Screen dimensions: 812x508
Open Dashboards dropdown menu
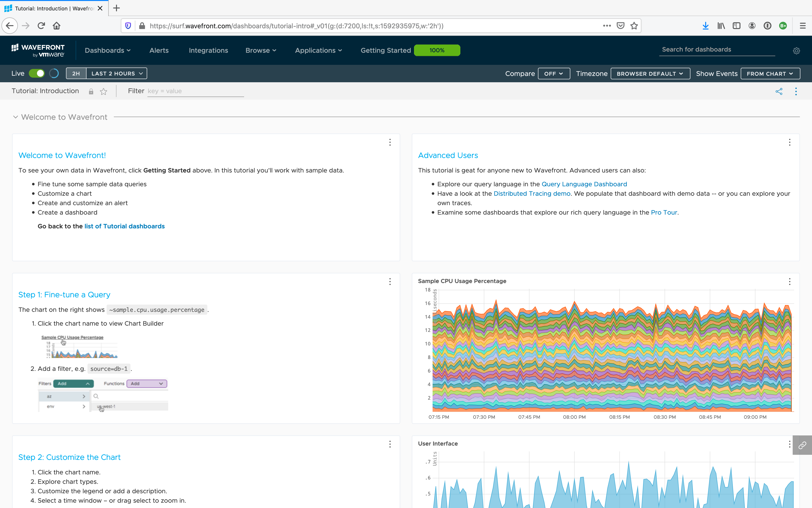[x=108, y=50]
